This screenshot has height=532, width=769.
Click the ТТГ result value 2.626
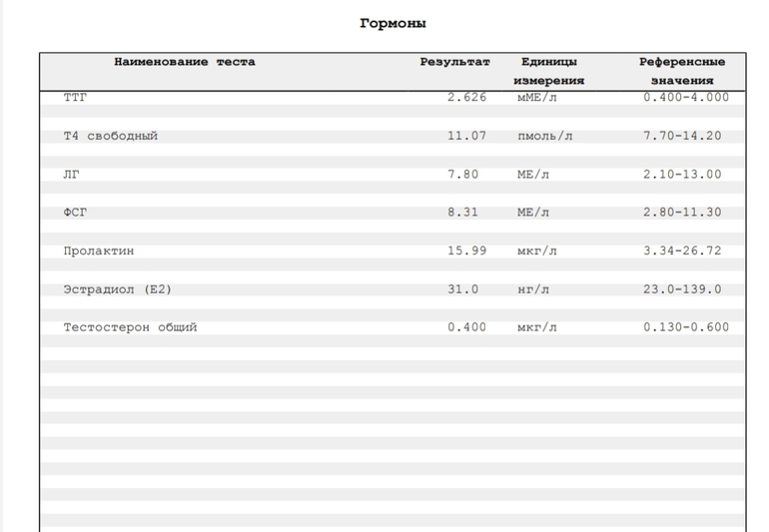tap(466, 98)
